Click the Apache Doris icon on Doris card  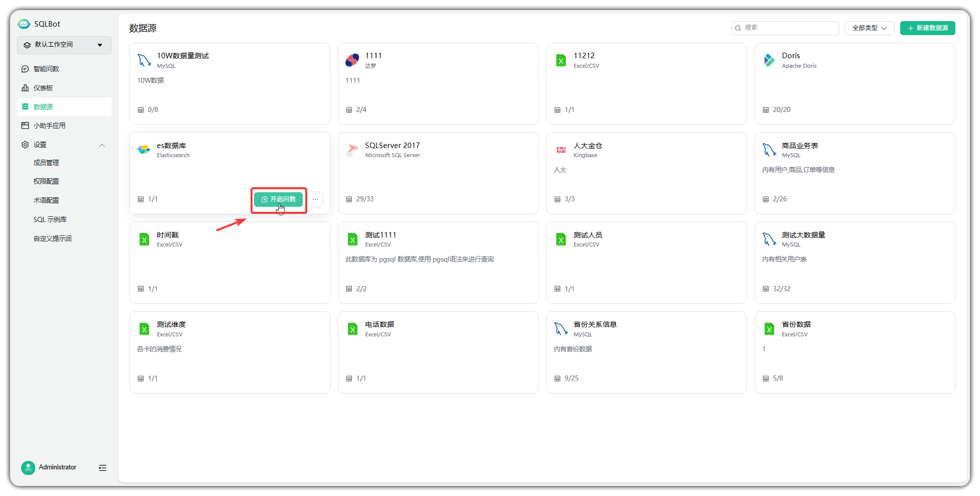click(769, 60)
